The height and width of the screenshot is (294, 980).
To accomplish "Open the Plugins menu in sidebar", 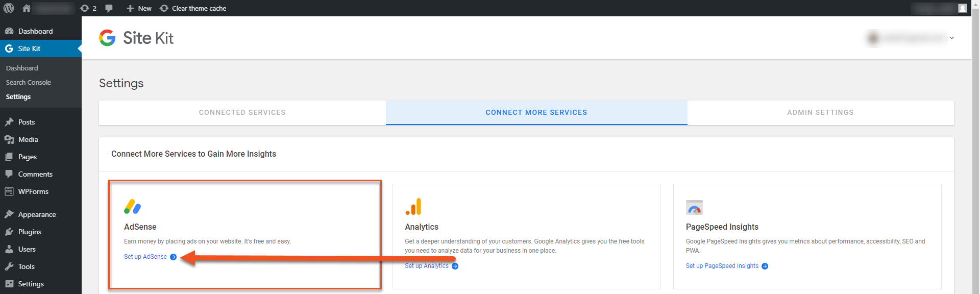I will pyautogui.click(x=30, y=232).
